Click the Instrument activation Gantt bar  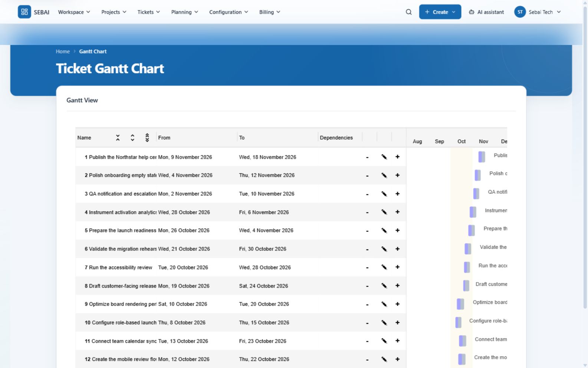pyautogui.click(x=473, y=212)
